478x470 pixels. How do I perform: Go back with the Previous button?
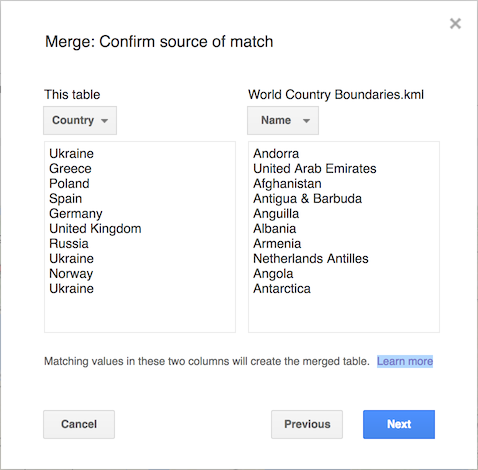pyautogui.click(x=307, y=424)
